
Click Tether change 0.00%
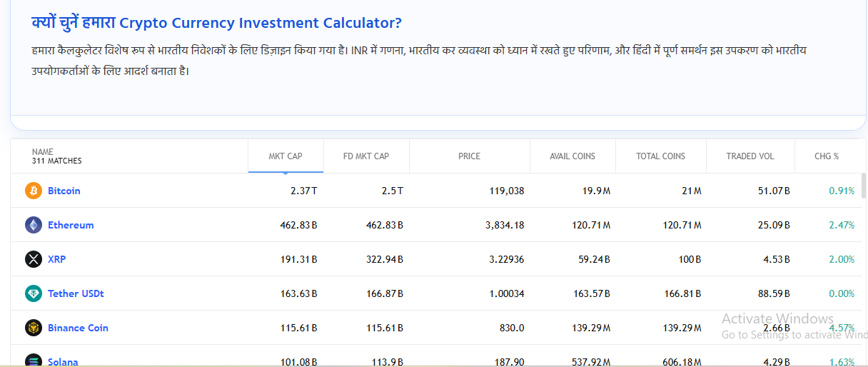coord(842,293)
